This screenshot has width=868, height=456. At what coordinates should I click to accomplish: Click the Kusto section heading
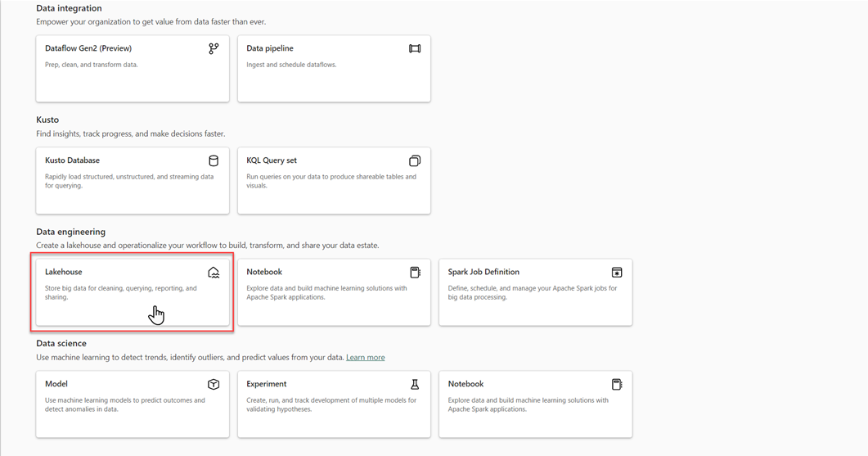point(47,120)
